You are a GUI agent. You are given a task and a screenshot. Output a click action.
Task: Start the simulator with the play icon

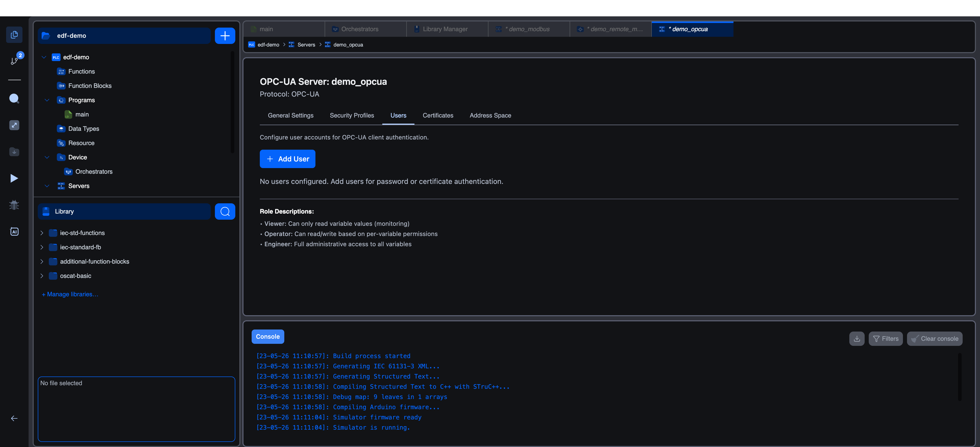[x=14, y=178]
